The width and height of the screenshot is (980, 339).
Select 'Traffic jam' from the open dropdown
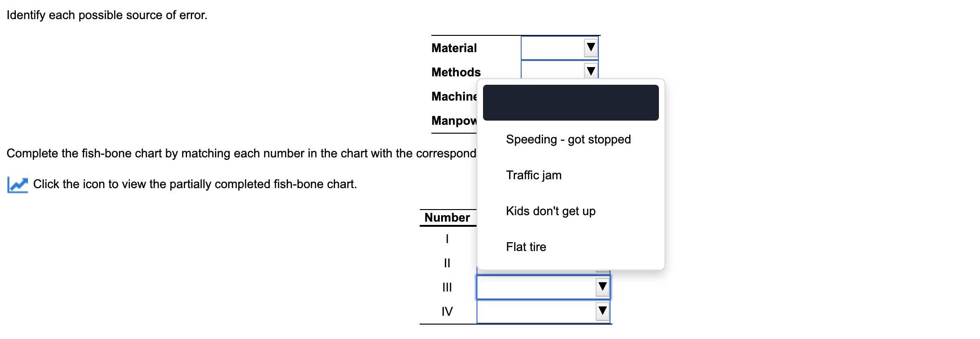click(533, 175)
